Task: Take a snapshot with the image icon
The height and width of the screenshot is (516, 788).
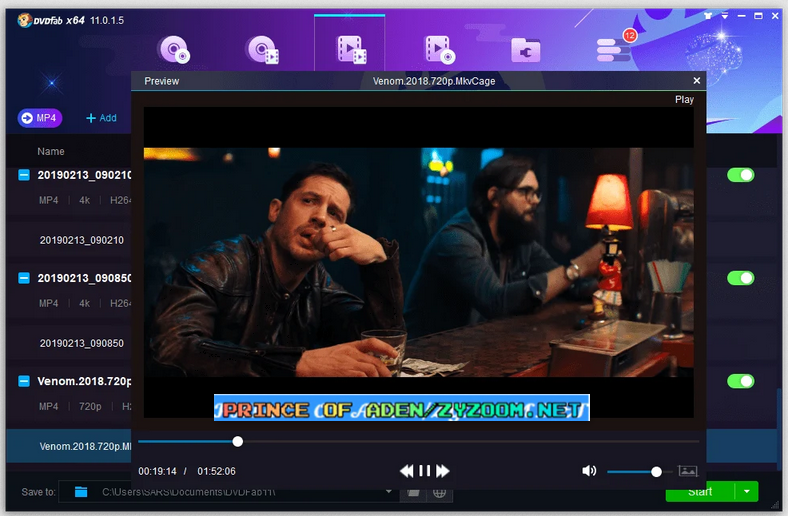Action: pos(687,471)
